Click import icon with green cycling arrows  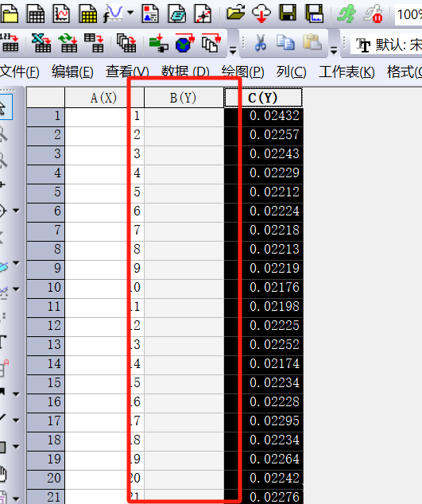click(68, 43)
